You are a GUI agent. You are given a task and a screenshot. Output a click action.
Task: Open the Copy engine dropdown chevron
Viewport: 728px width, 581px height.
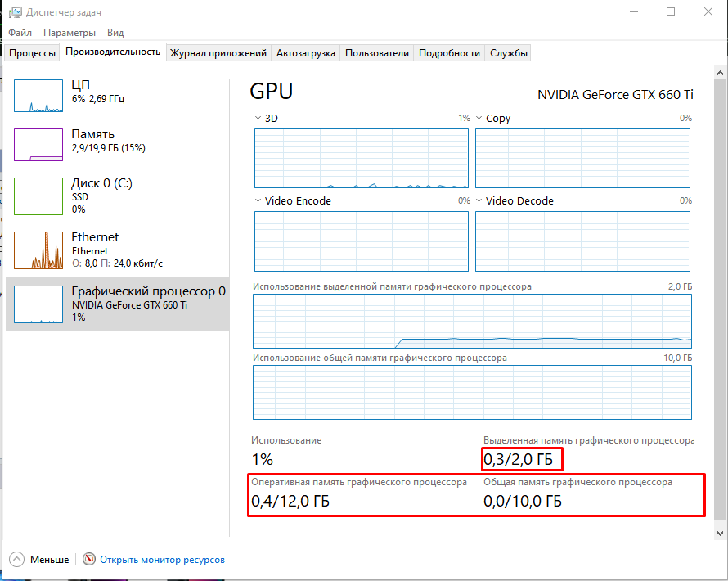pos(479,118)
